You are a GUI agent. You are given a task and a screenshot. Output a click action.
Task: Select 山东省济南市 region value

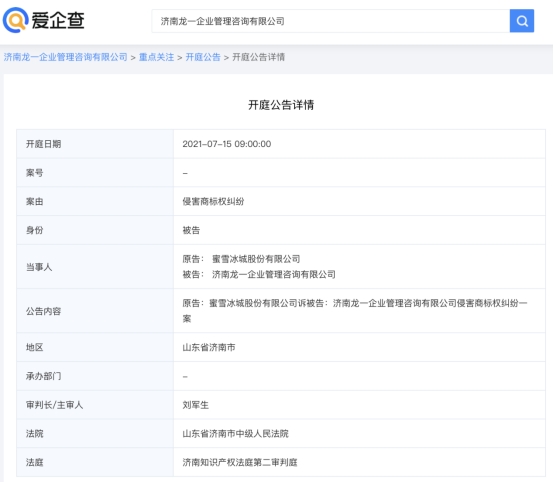[209, 347]
